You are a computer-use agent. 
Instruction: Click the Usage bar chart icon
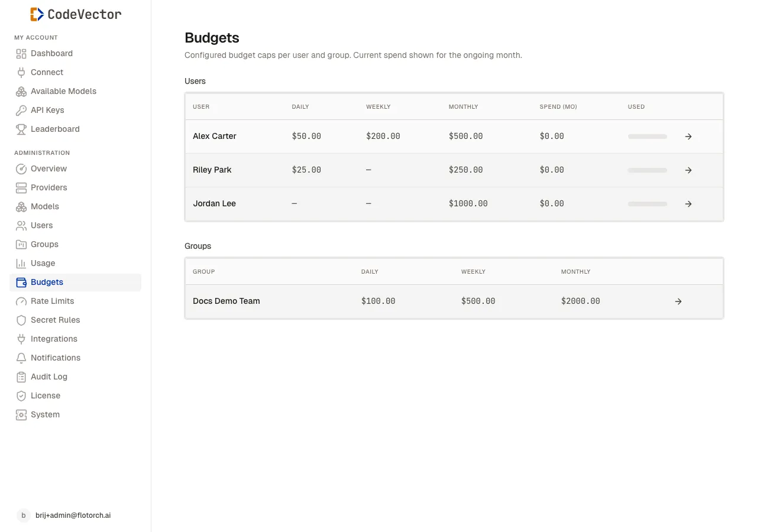tap(21, 264)
